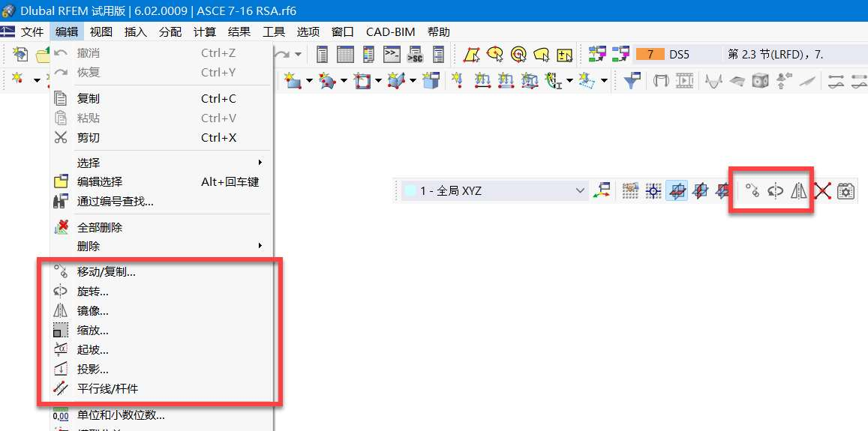Select the rhomboid window selection tool
This screenshot has width=868, height=431.
coord(471,54)
